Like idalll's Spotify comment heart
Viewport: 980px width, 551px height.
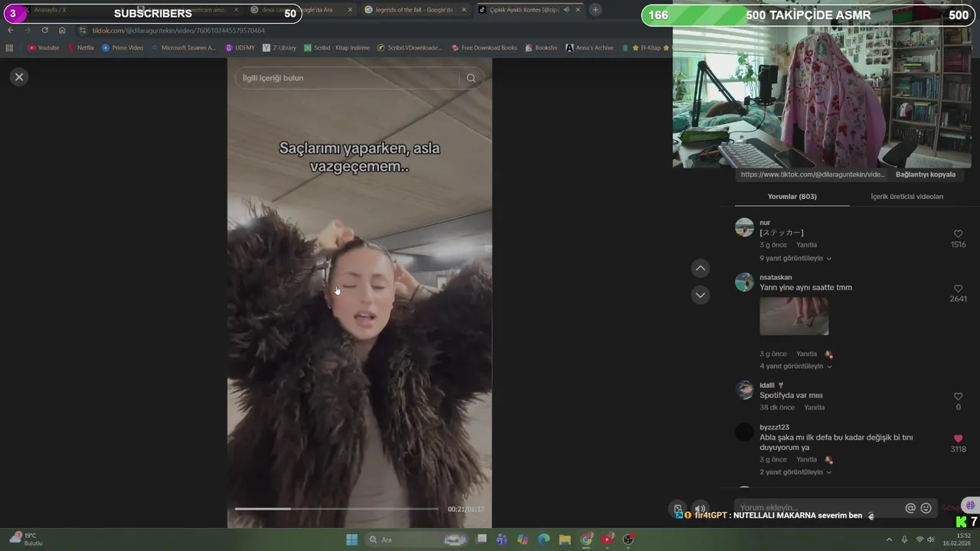click(958, 396)
